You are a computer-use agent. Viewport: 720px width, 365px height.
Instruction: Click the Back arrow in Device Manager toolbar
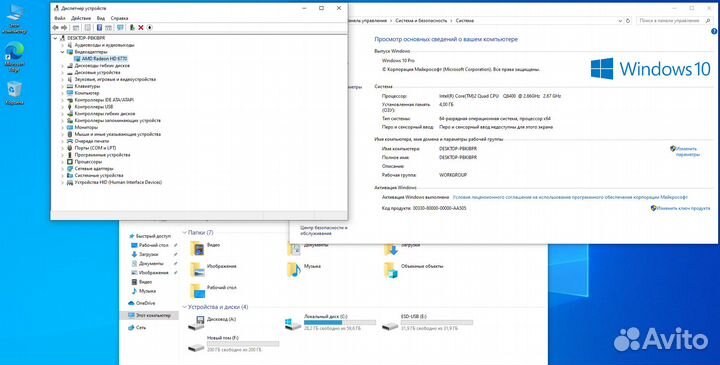tap(56, 28)
